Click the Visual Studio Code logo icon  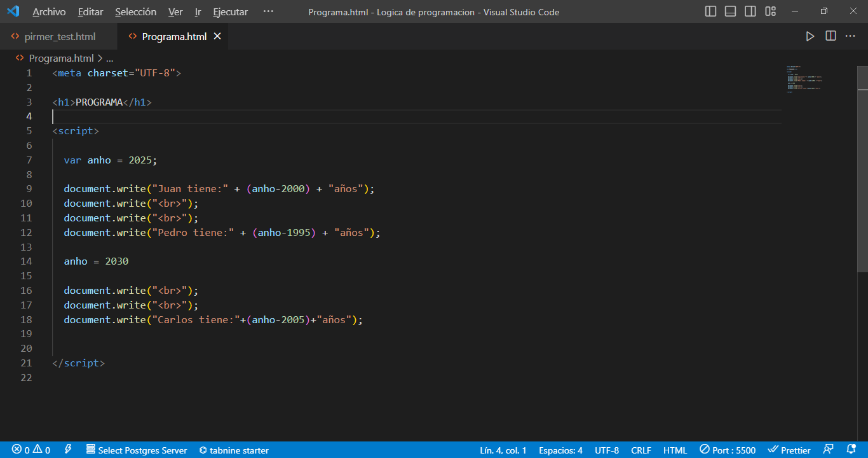(13, 11)
